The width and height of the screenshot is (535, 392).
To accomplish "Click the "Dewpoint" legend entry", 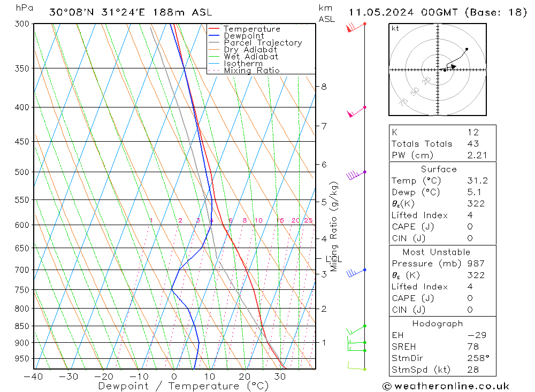I will coord(244,35).
